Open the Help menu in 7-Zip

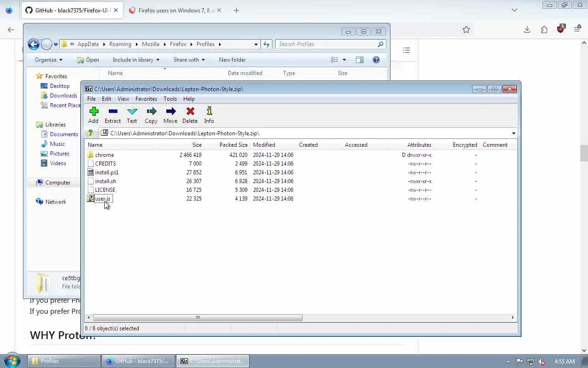coord(189,99)
